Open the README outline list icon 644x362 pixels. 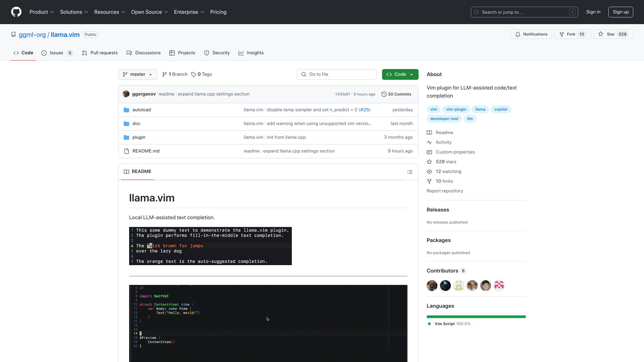pos(410,172)
